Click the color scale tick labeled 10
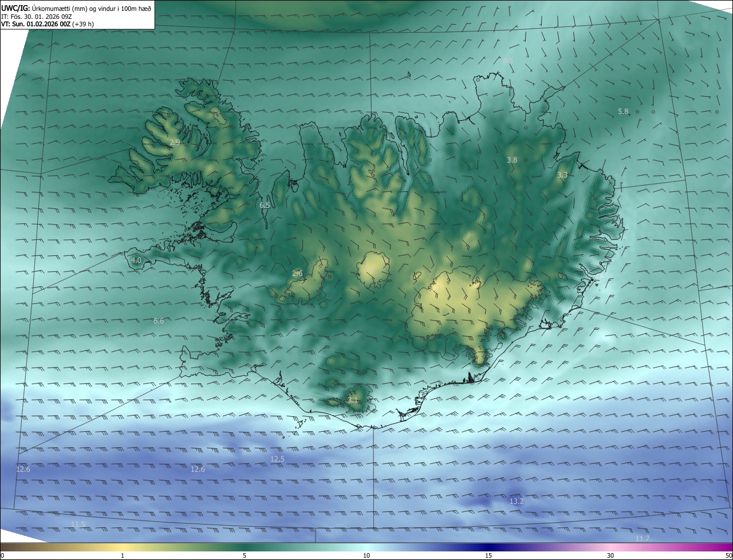This screenshot has height=560, width=733. 366,555
